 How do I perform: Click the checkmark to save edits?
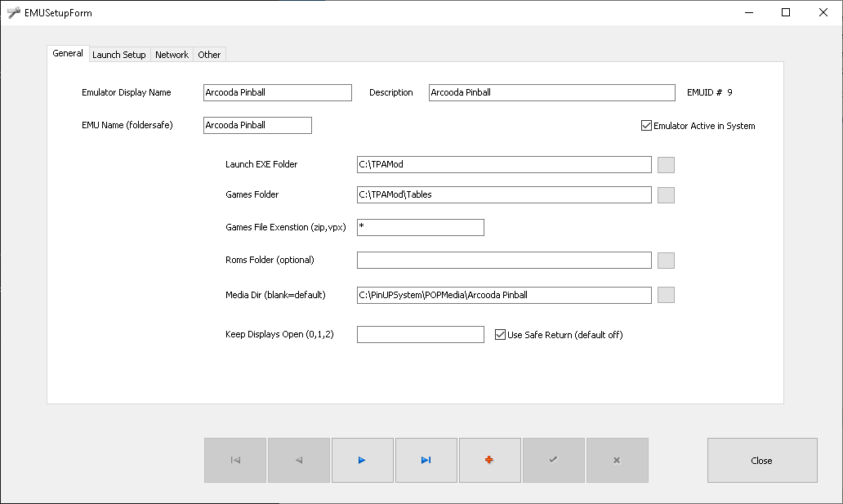click(553, 461)
